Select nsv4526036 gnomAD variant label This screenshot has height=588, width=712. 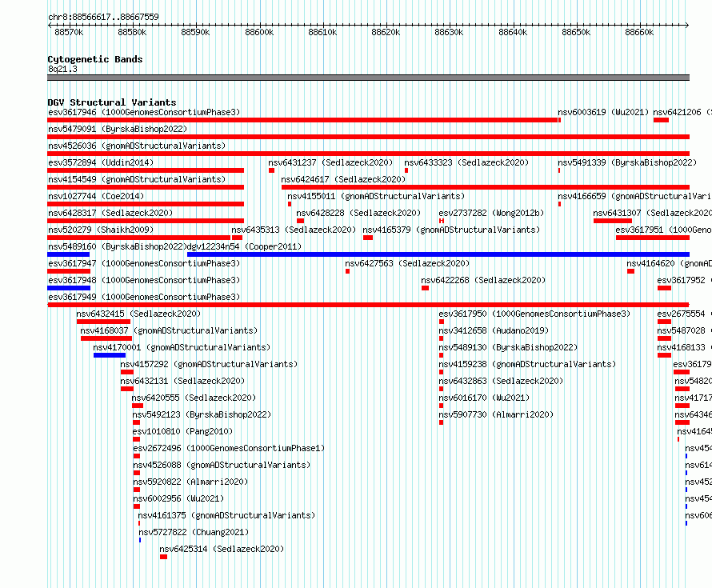pos(137,146)
